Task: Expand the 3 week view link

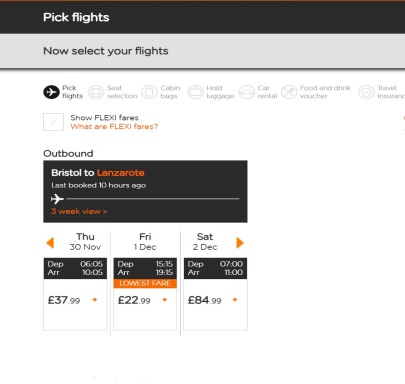Action: pyautogui.click(x=79, y=211)
